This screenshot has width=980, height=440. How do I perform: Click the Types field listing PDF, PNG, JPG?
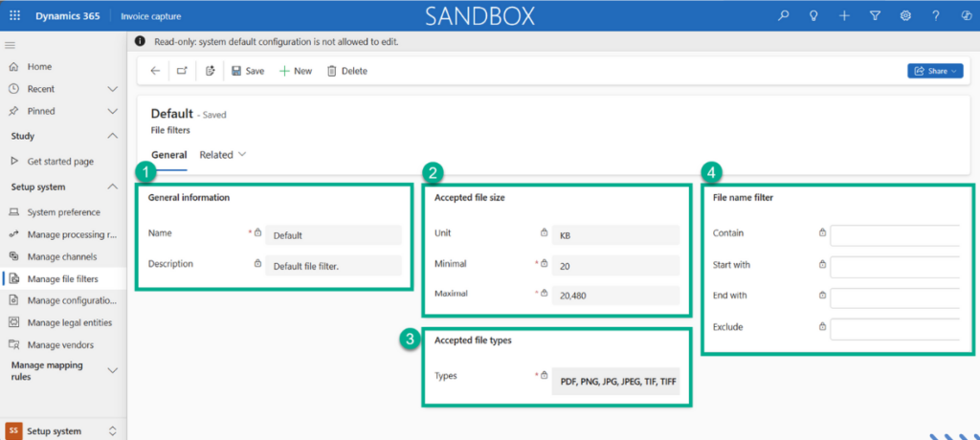pos(615,381)
